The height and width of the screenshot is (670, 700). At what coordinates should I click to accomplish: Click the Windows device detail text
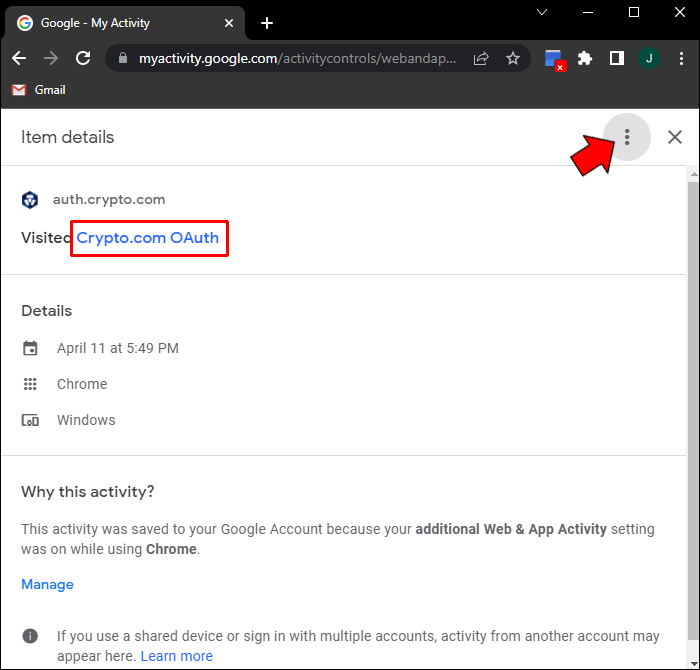[86, 420]
